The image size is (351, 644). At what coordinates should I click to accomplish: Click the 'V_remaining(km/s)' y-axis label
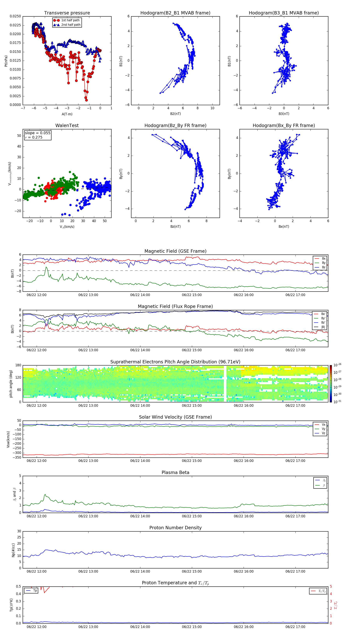pos(10,173)
